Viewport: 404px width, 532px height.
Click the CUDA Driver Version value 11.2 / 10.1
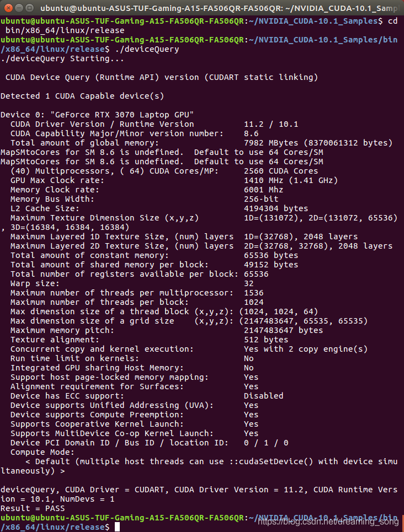pyautogui.click(x=271, y=124)
